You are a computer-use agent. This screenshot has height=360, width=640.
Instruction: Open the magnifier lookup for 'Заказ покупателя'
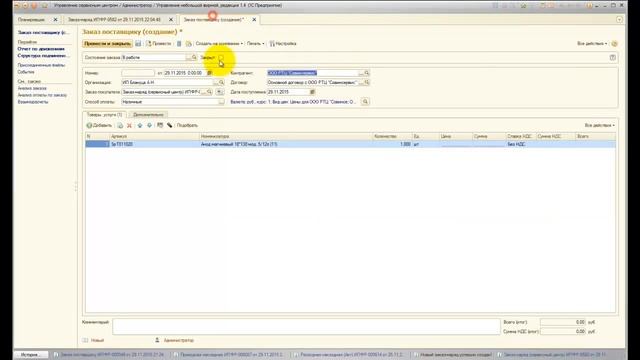click(209, 92)
